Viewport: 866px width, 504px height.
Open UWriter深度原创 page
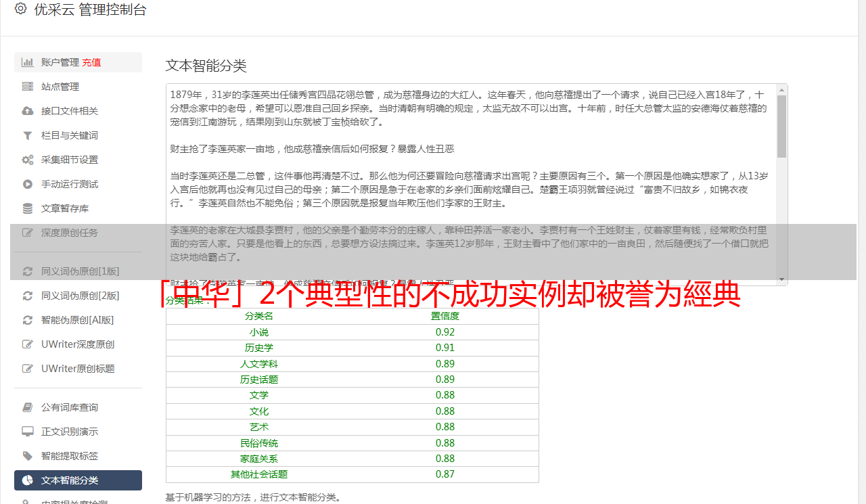click(x=78, y=344)
